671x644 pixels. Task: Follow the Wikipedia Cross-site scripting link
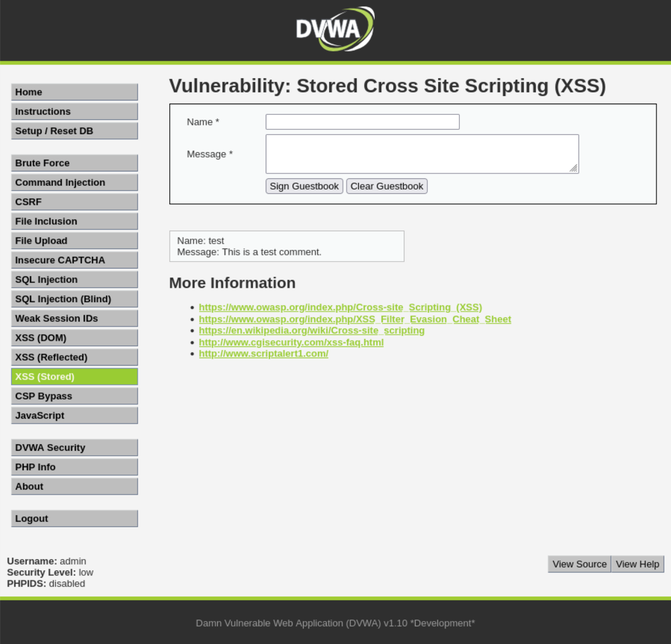312,331
